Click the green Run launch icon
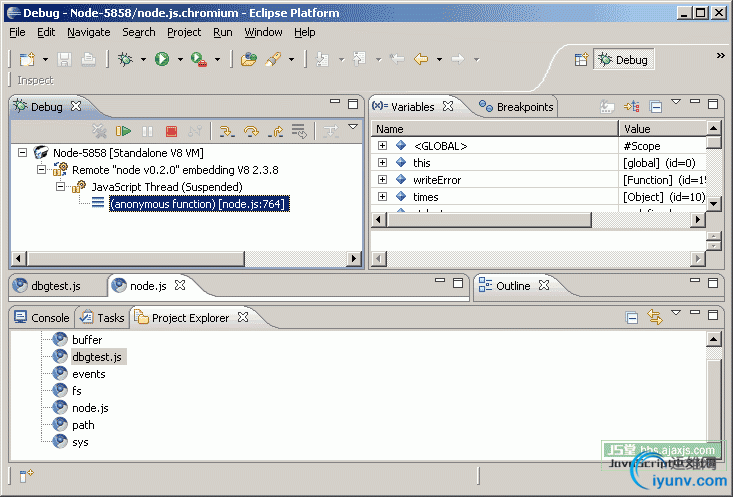The width and height of the screenshot is (733, 497). pyautogui.click(x=162, y=59)
